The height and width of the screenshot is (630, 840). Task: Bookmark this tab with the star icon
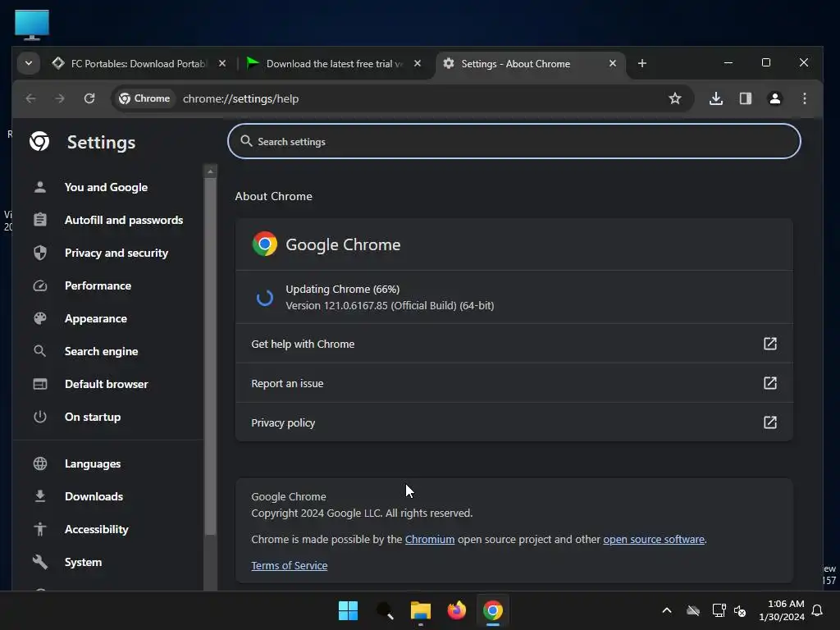pos(675,98)
